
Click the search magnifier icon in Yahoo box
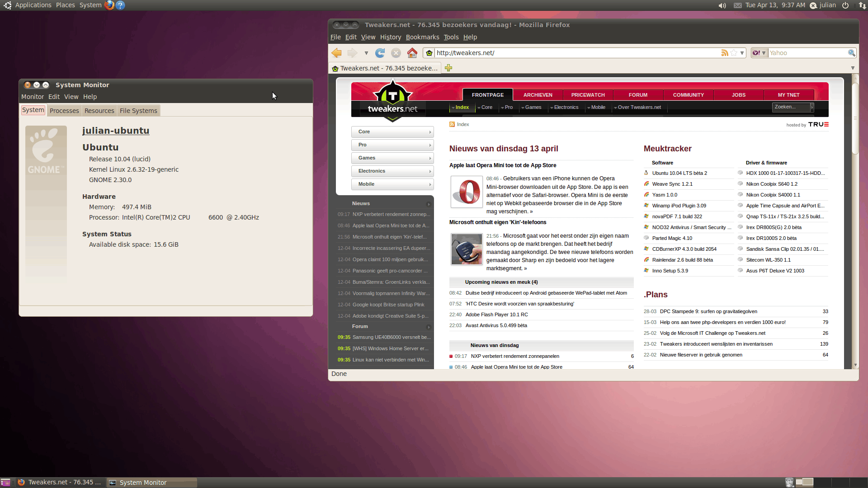[851, 53]
